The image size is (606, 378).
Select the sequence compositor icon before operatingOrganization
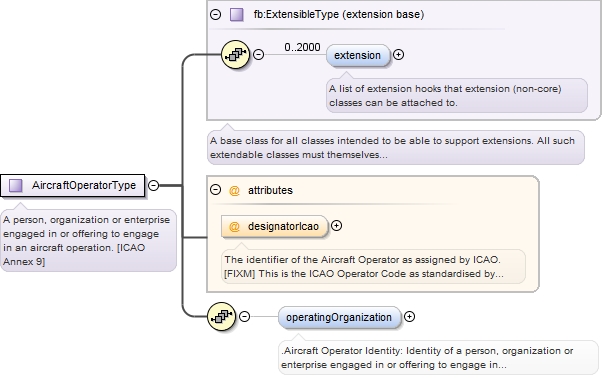pos(221,317)
